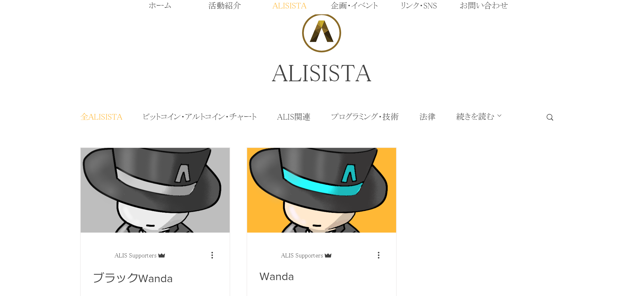644x296 pixels.
Task: Select ALISISTA in top navigation
Action: tap(290, 6)
